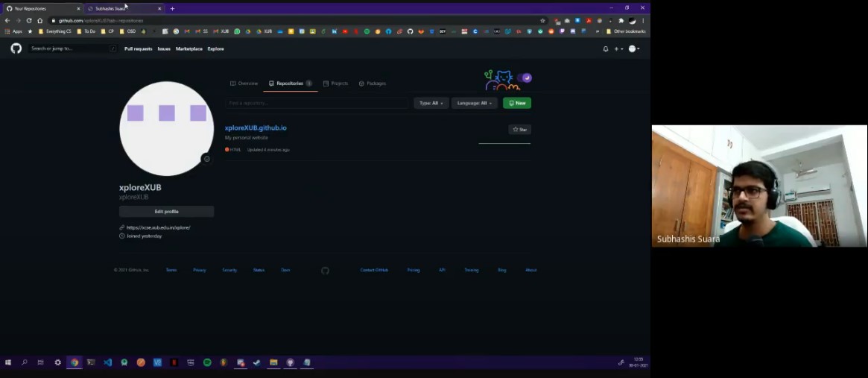Open the xploreXUB.github.io repository link
Image resolution: width=868 pixels, height=378 pixels.
(x=256, y=128)
